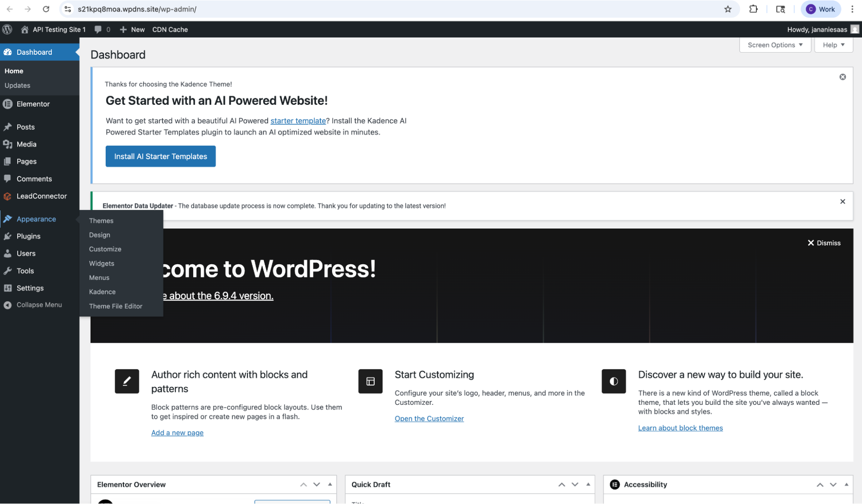Viewport: 862px width, 504px height.
Task: Bookmark this page with the star icon
Action: [728, 9]
